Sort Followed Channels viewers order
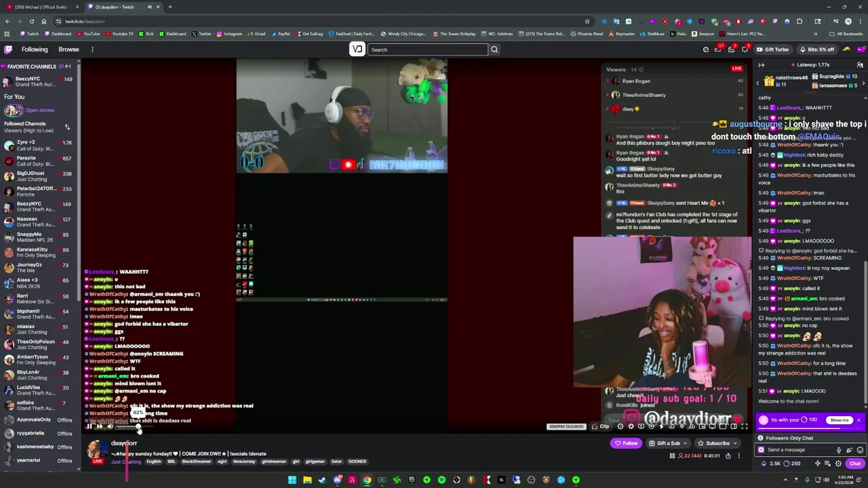The width and height of the screenshot is (868, 488). (x=67, y=127)
